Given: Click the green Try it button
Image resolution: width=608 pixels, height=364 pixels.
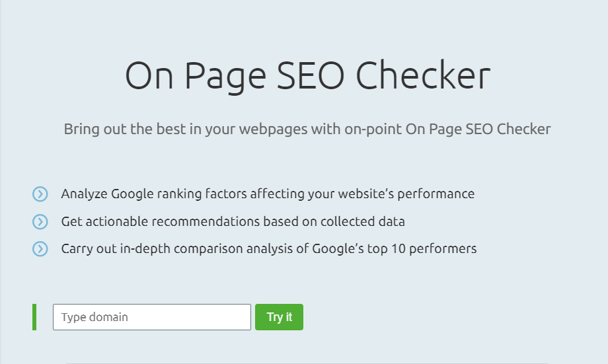Looking at the screenshot, I should click(279, 317).
